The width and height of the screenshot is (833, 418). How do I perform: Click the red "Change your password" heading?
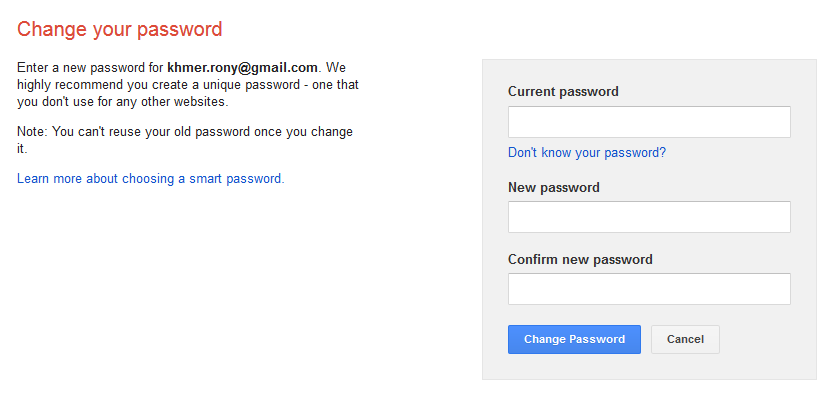coord(119,29)
